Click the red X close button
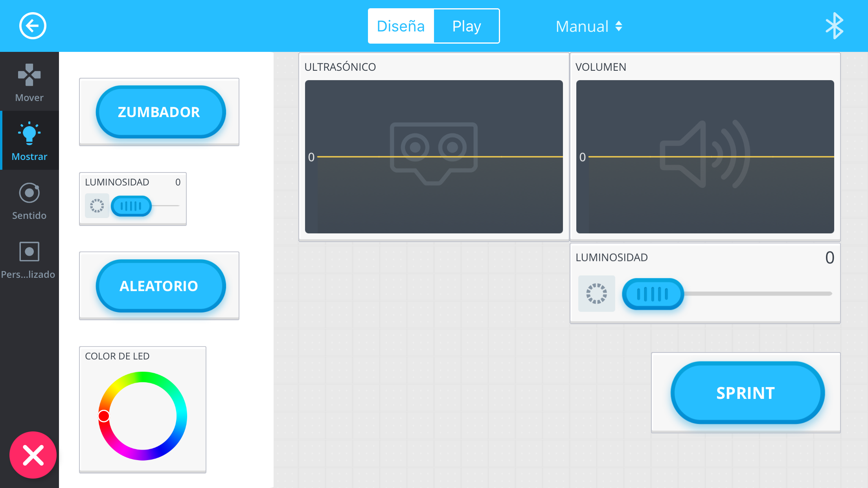 point(33,455)
